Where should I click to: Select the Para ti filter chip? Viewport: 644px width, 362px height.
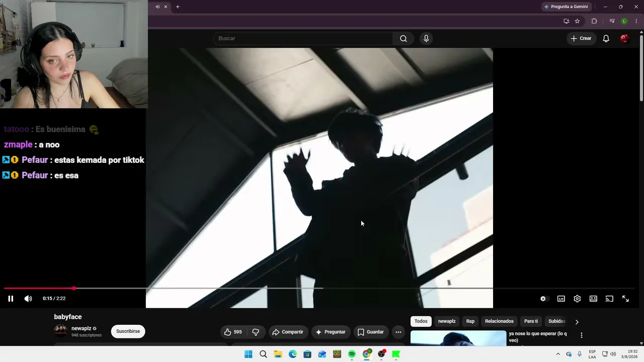click(x=531, y=321)
